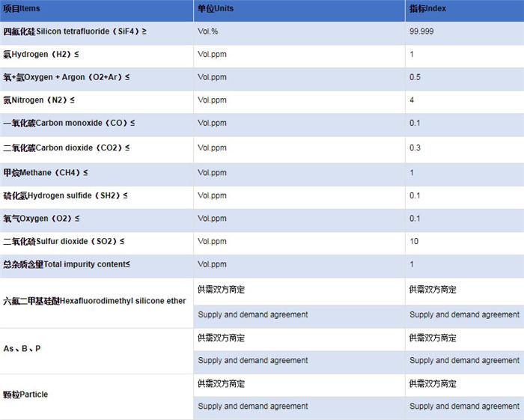Click the 单位Units column header
The image size is (524, 420).
pyautogui.click(x=216, y=8)
